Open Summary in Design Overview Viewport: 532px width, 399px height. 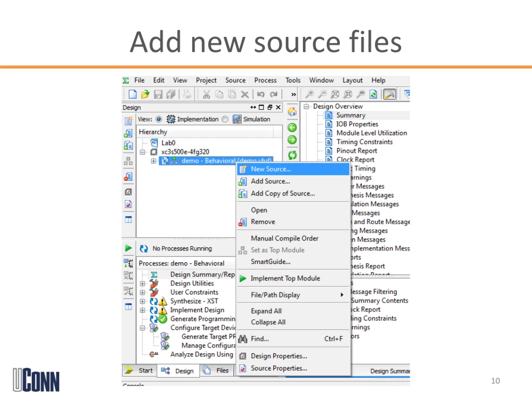[351, 116]
